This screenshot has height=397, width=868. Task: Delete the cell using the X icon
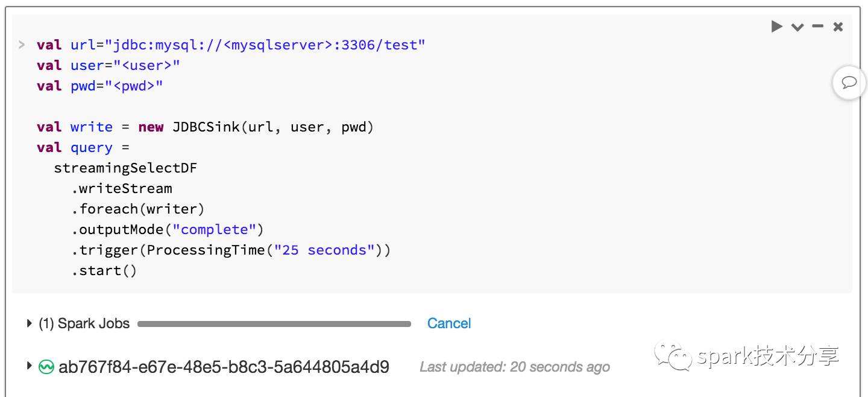838,27
